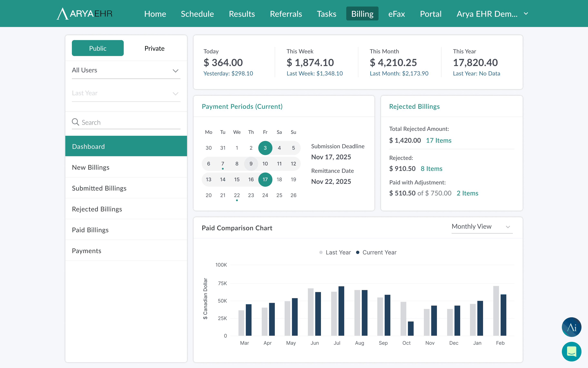
Task: Click the Arya EHR Dem... account name
Action: point(487,14)
